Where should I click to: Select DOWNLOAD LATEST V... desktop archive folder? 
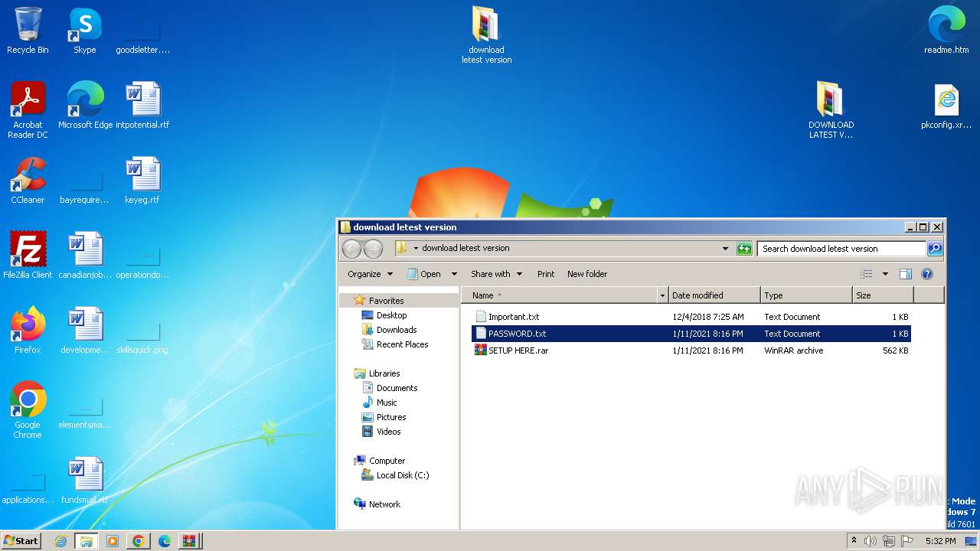coord(831,111)
